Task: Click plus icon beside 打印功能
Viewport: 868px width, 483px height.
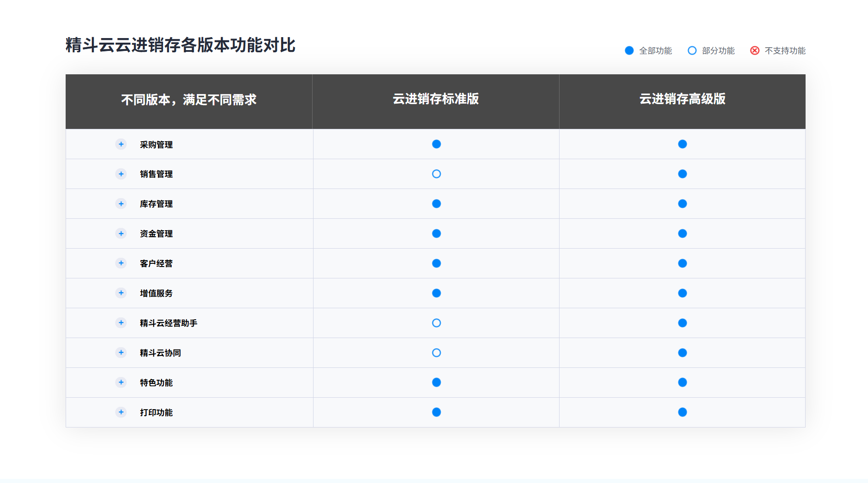Action: pyautogui.click(x=121, y=412)
